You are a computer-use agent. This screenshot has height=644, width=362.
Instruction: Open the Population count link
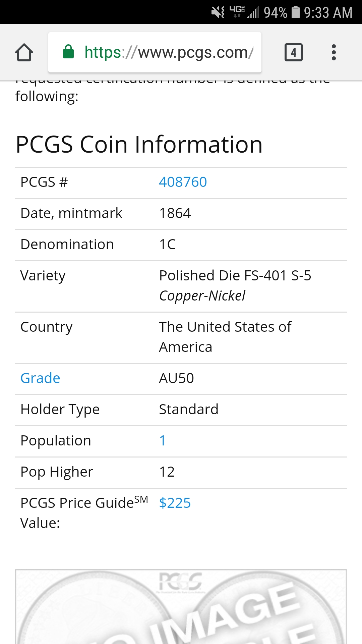(x=163, y=441)
